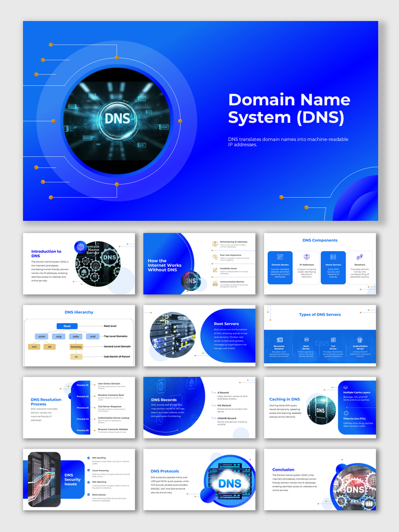This screenshot has height=532, width=399.
Task: Click the Root node in DNS Hierarchy
Action: click(x=67, y=326)
